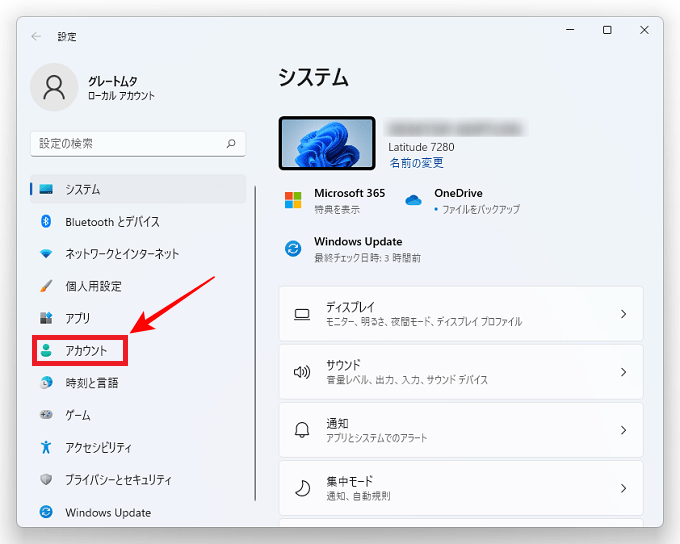This screenshot has width=680, height=544.
Task: Click the Display laptop icon
Action: [302, 314]
